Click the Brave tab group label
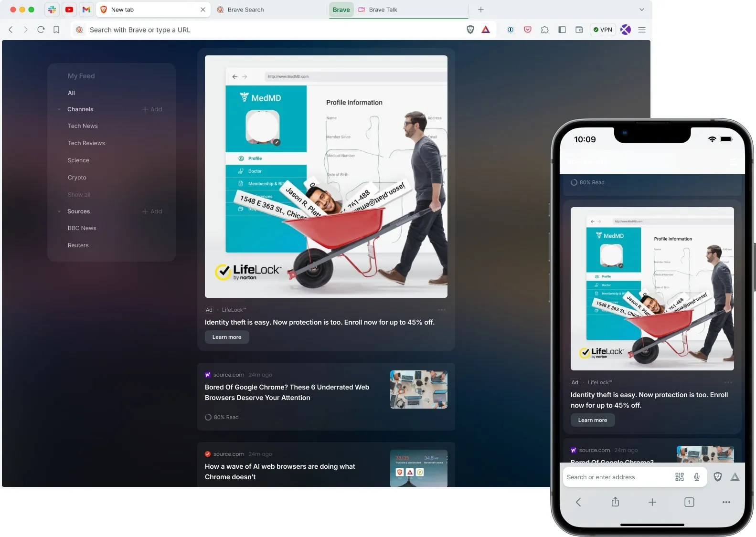756x537 pixels. 341,10
